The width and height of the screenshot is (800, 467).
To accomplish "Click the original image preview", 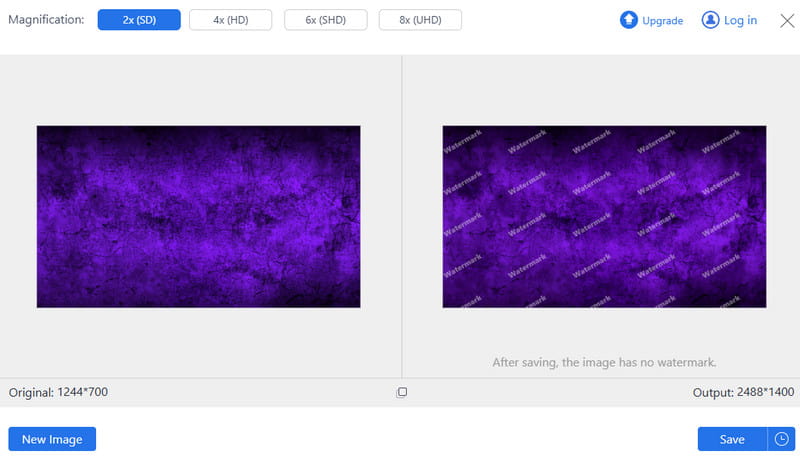I will click(198, 216).
